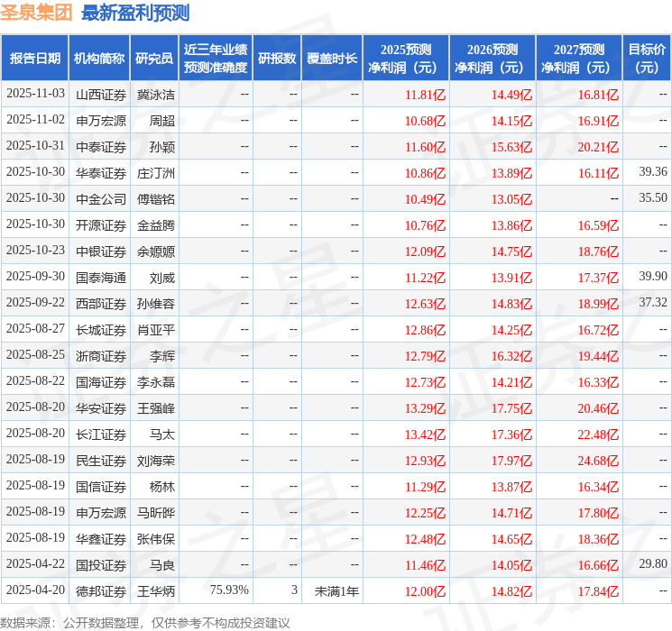The width and height of the screenshot is (672, 631).
Task: Select the 国海证券 institution cell
Action: tap(101, 382)
